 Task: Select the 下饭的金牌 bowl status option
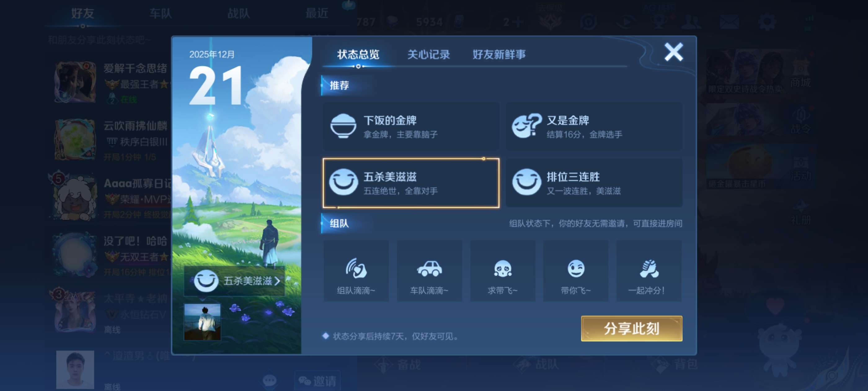(411, 127)
